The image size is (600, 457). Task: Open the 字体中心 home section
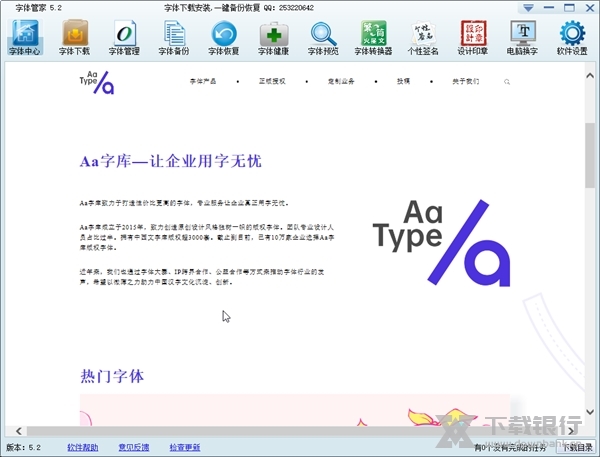click(25, 38)
